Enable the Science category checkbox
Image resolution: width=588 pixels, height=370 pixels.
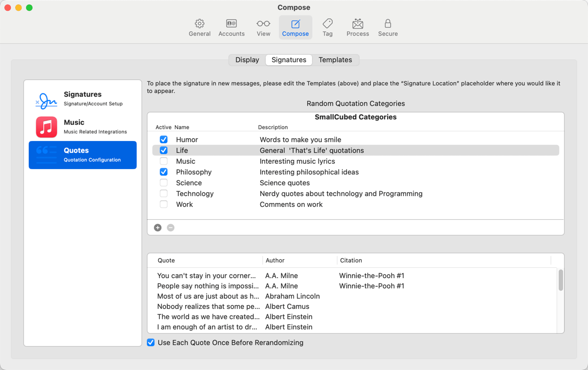(x=164, y=183)
